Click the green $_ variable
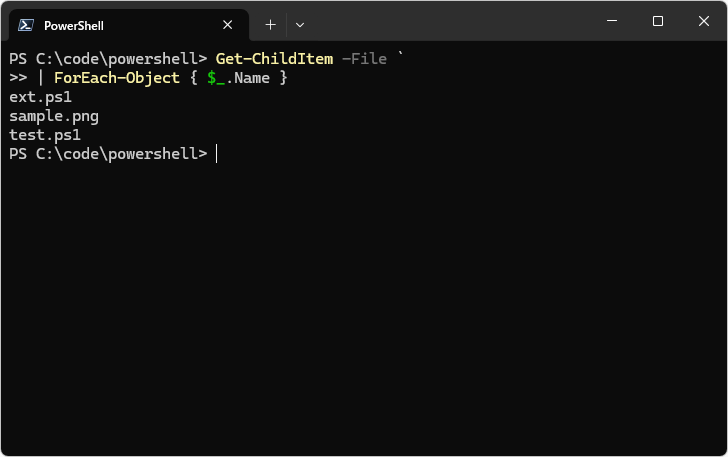Screen dimensions: 728x457 216,78
